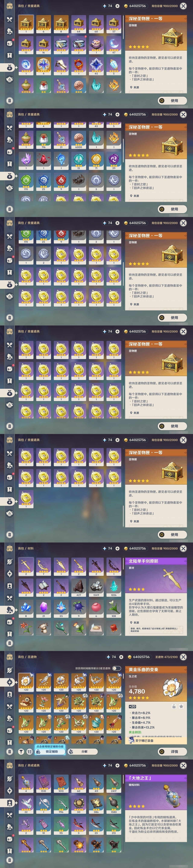
Task: Click plus icon beside 74 near 圣遗物 473/2100
Action: [x=121, y=657]
